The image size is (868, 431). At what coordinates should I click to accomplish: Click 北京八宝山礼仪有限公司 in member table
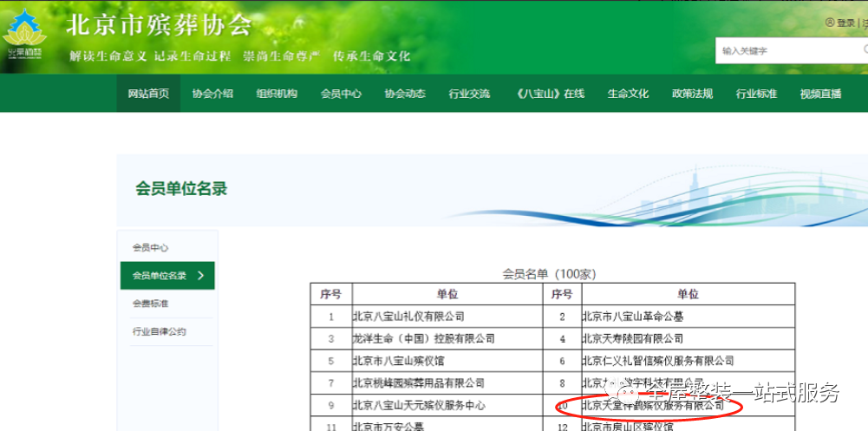[x=408, y=317]
